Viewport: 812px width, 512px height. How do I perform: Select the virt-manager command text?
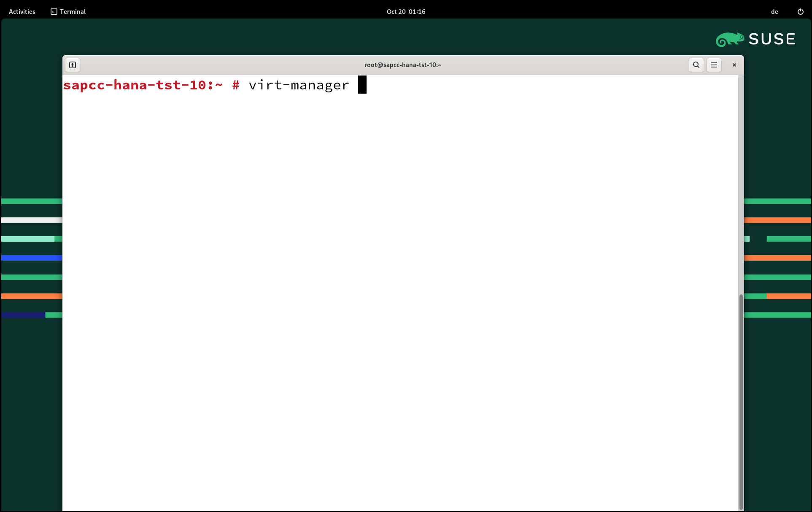pyautogui.click(x=299, y=85)
